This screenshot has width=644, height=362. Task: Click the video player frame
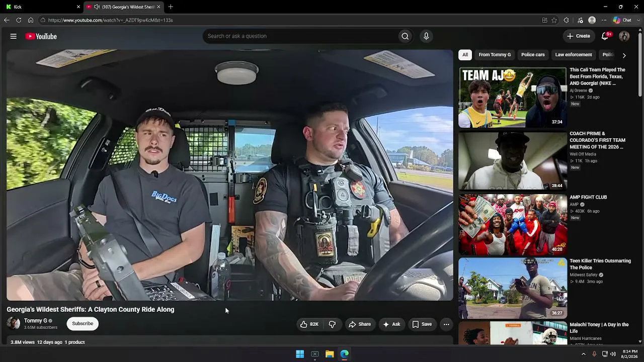(x=230, y=175)
